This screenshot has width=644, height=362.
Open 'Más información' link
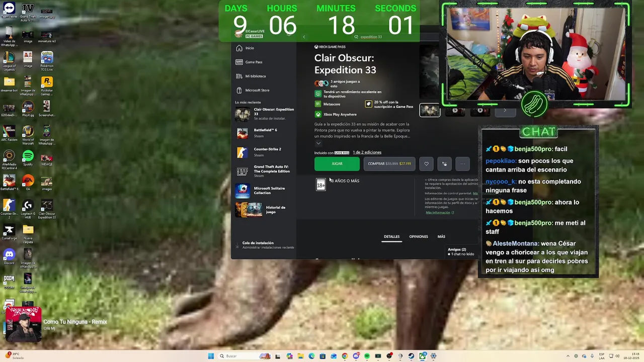click(440, 212)
